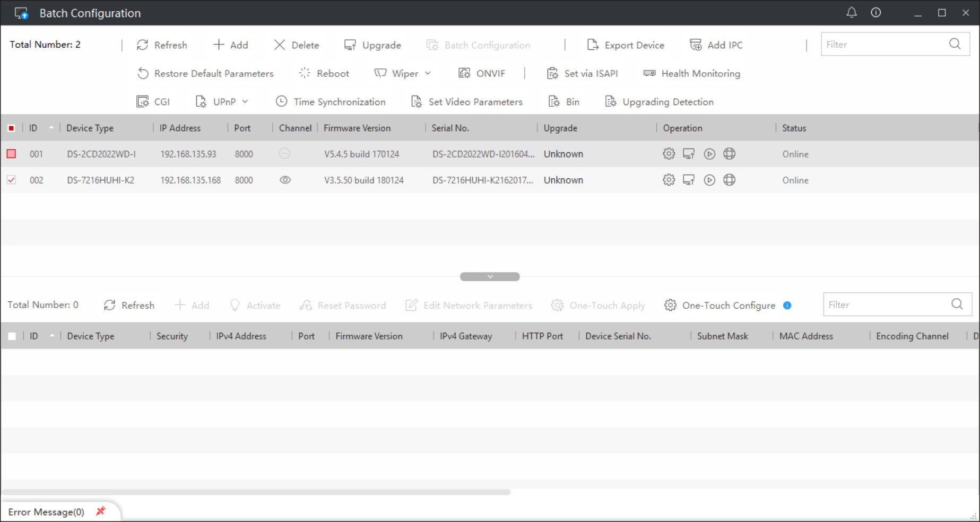
Task: Click the search icon in lower Filter
Action: coord(957,304)
